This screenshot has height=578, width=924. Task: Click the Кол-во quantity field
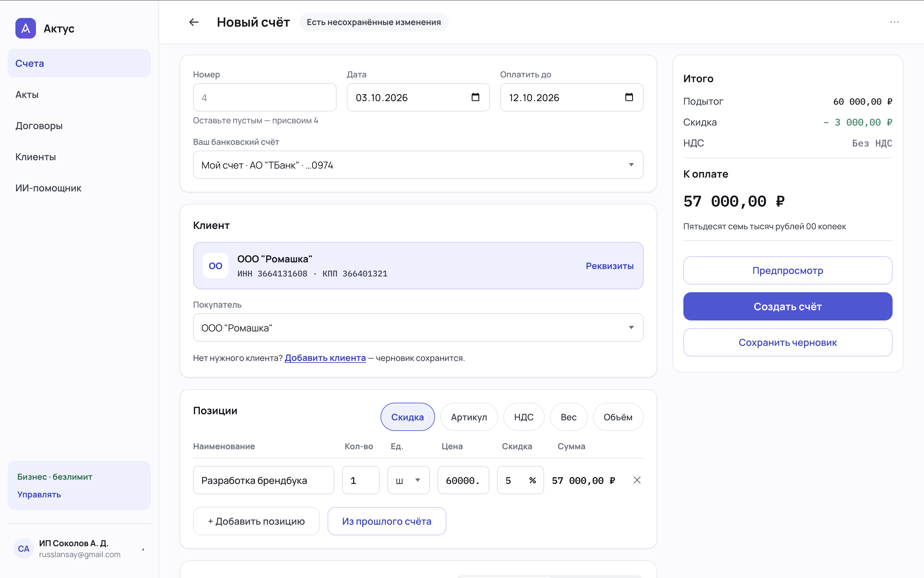coord(361,480)
